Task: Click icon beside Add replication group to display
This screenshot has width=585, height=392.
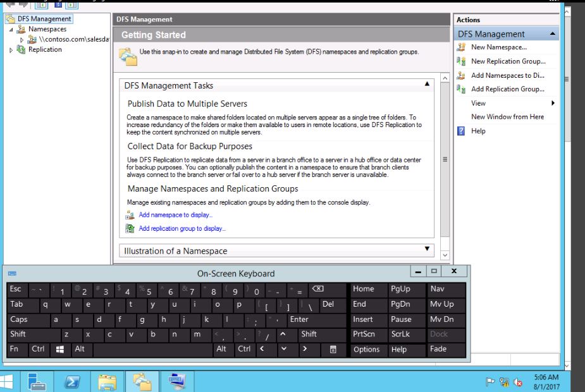Action: pyautogui.click(x=130, y=228)
